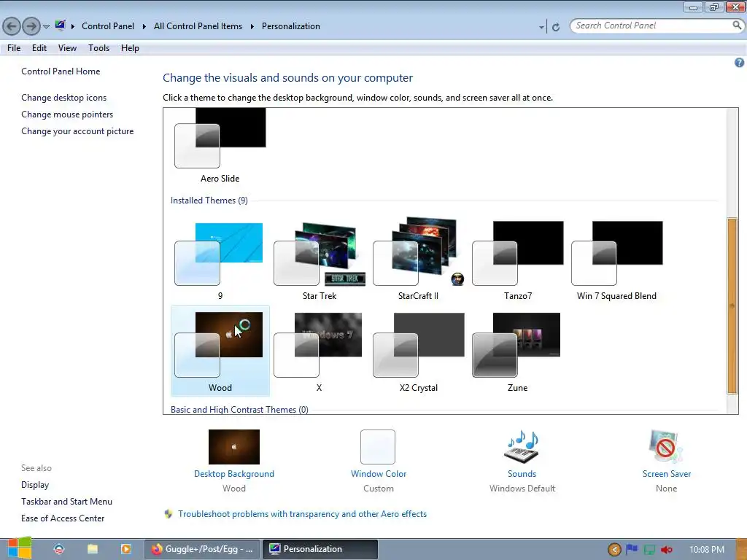
Task: Open Desktop Background wood thumbnail
Action: coord(234,447)
